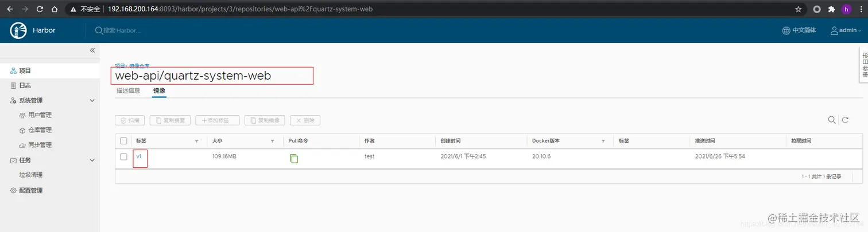The image size is (868, 232).
Task: Check the checkbox for the v1 row
Action: (x=123, y=156)
